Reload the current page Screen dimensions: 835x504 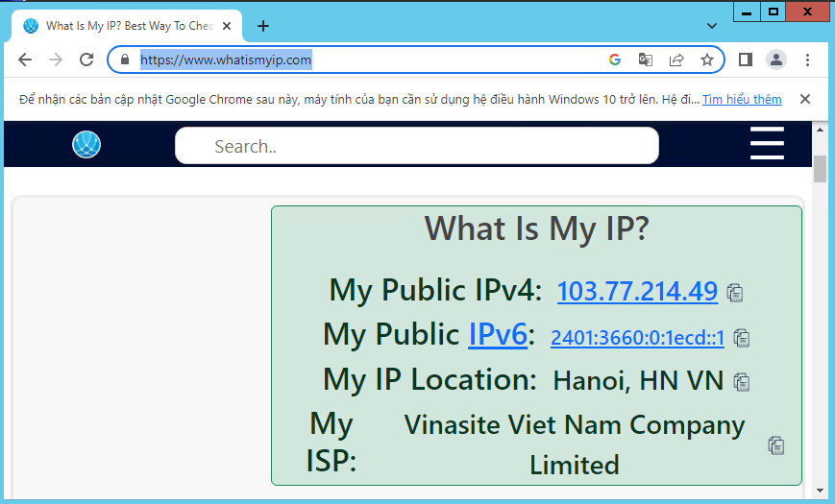[86, 60]
